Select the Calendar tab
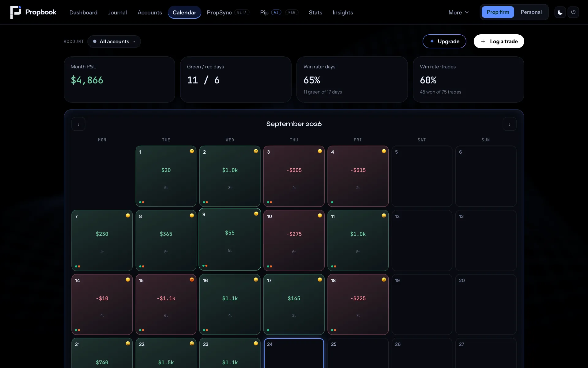This screenshot has width=588, height=368. tap(184, 13)
